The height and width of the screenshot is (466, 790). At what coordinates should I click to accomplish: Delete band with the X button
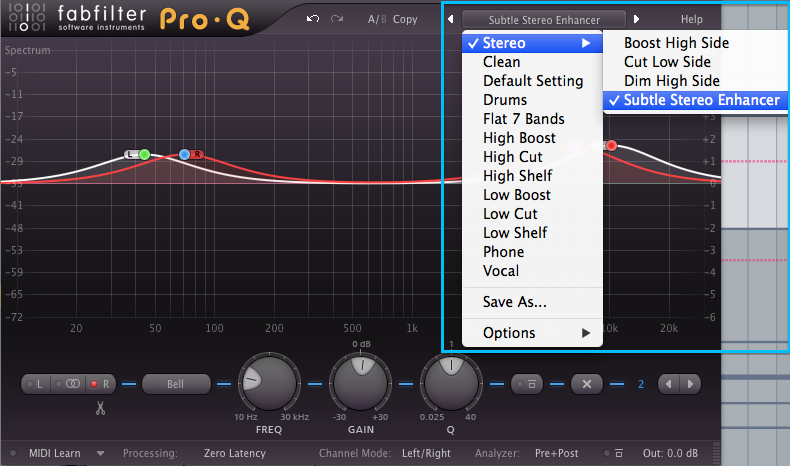point(587,384)
